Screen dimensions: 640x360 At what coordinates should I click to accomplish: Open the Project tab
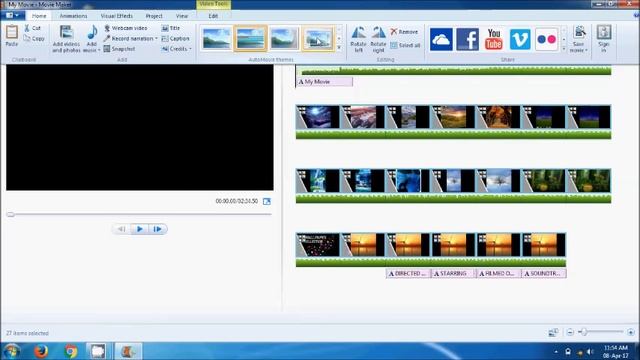click(154, 16)
